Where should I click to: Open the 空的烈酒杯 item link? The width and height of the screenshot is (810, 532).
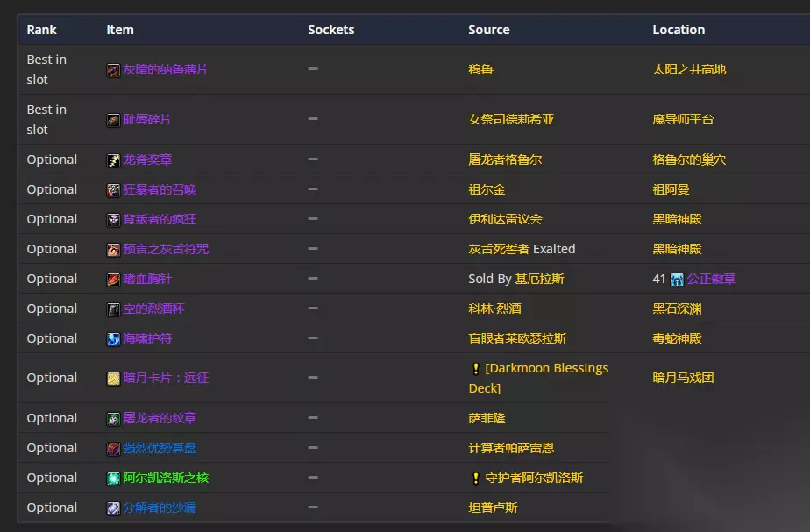[153, 309]
